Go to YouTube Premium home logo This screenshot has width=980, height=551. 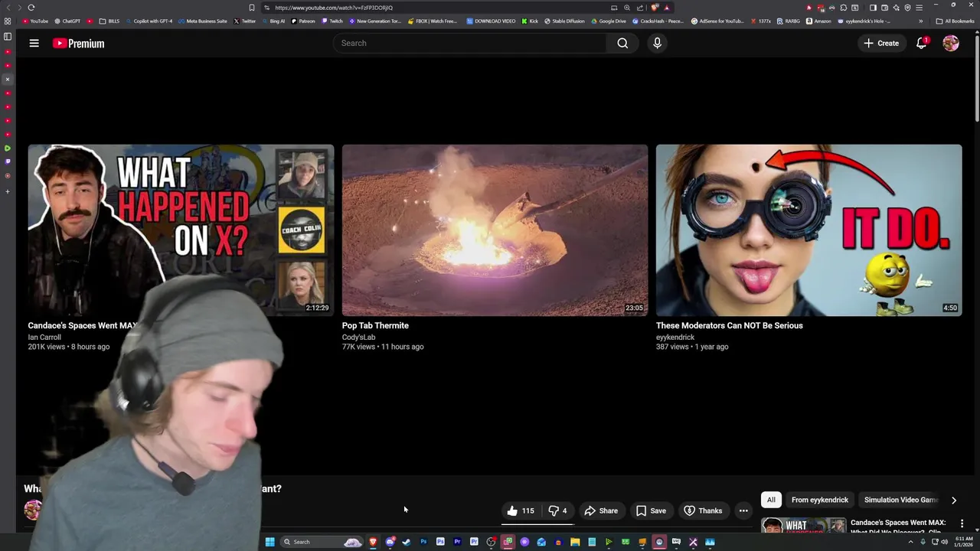78,44
